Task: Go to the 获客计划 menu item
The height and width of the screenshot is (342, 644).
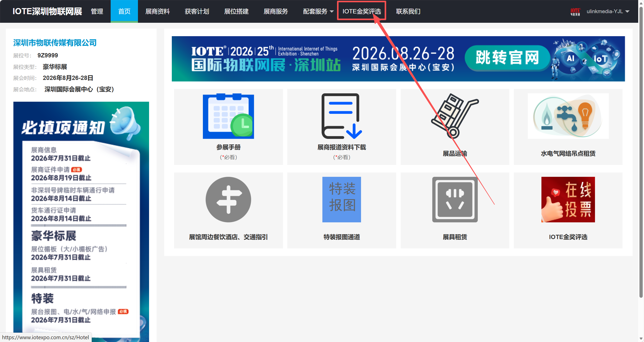Action: [x=197, y=12]
